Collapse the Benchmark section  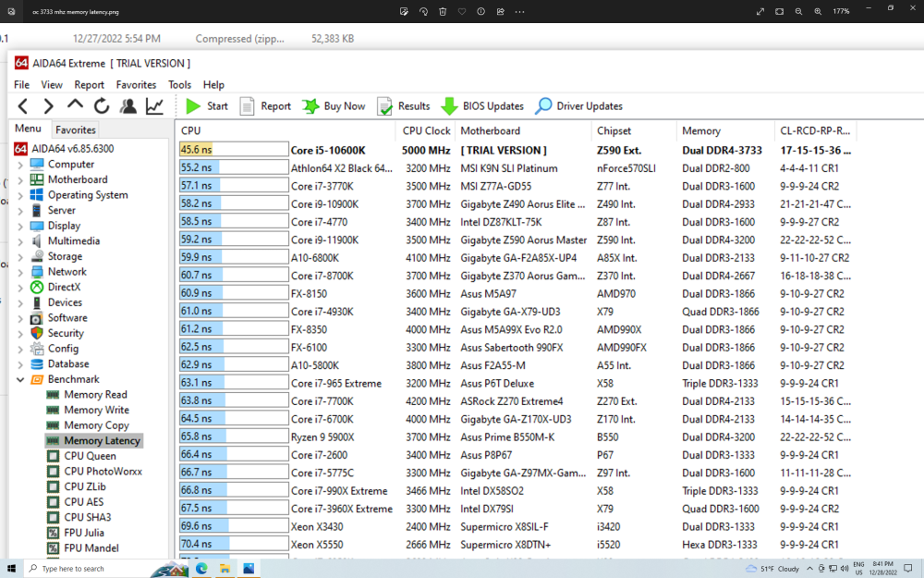[x=20, y=379]
